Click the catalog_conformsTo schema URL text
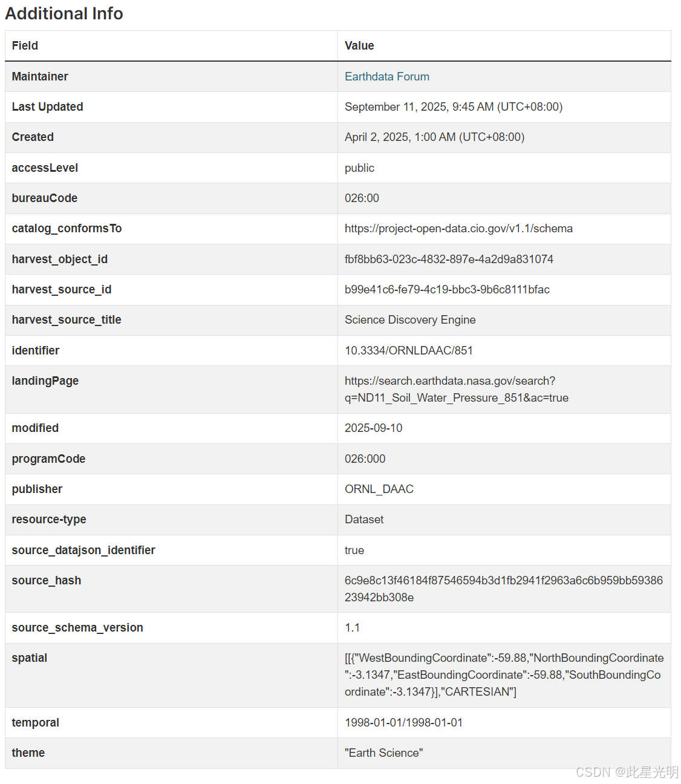 click(458, 229)
